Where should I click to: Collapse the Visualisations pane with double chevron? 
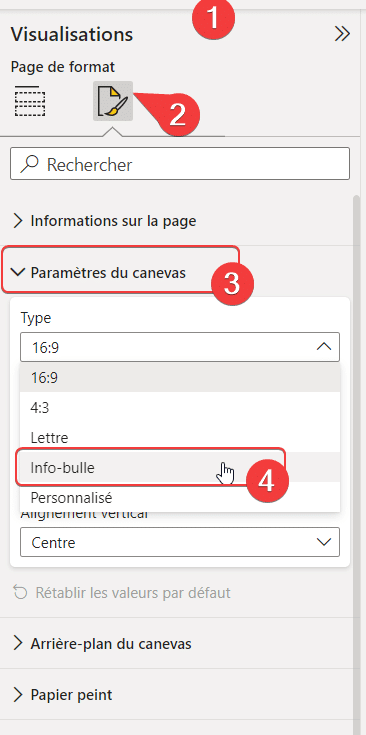pos(343,34)
